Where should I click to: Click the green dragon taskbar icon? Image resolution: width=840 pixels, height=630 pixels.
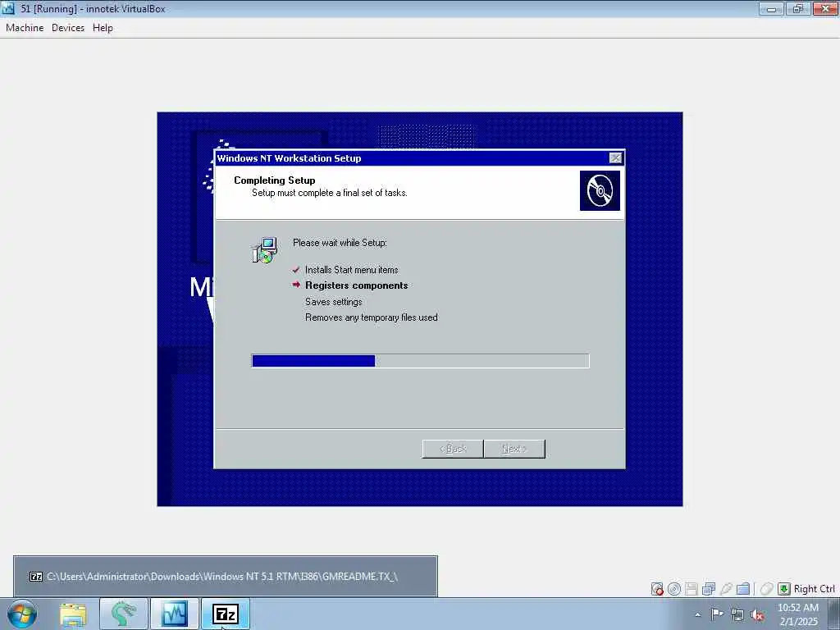coord(123,614)
